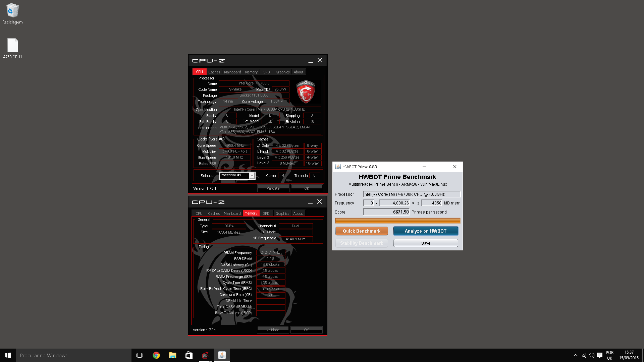Image resolution: width=644 pixels, height=362 pixels.
Task: Switch the POR UK input language indicator
Action: [x=609, y=355]
